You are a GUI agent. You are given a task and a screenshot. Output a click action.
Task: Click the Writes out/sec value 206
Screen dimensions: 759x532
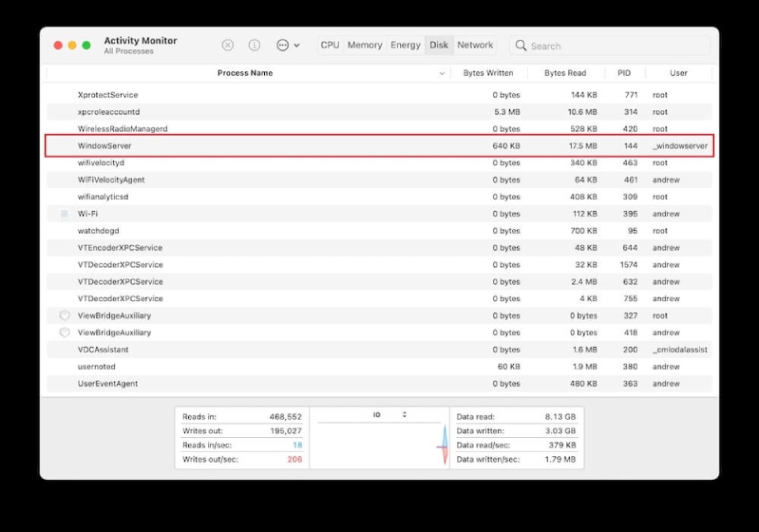(x=294, y=460)
